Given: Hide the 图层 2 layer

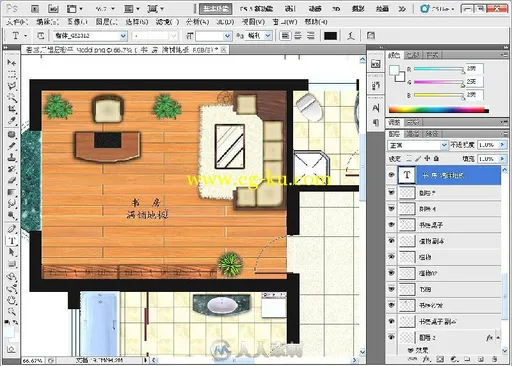Looking at the screenshot, I should click(392, 337).
